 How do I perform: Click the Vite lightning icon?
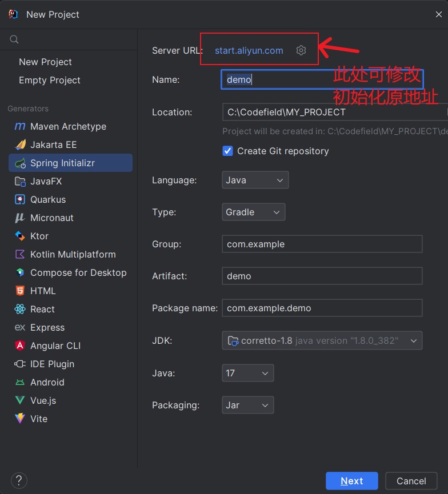[x=20, y=419]
